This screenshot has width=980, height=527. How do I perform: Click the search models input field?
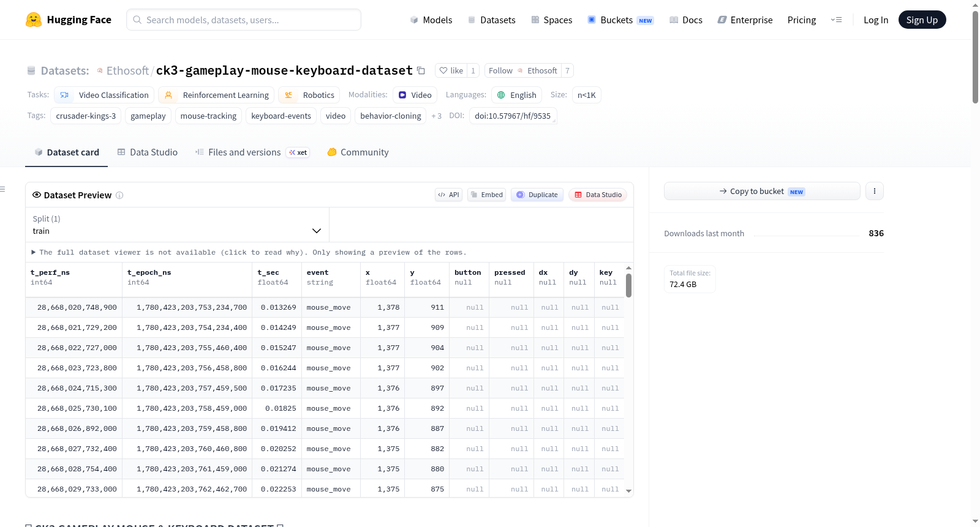click(x=244, y=20)
